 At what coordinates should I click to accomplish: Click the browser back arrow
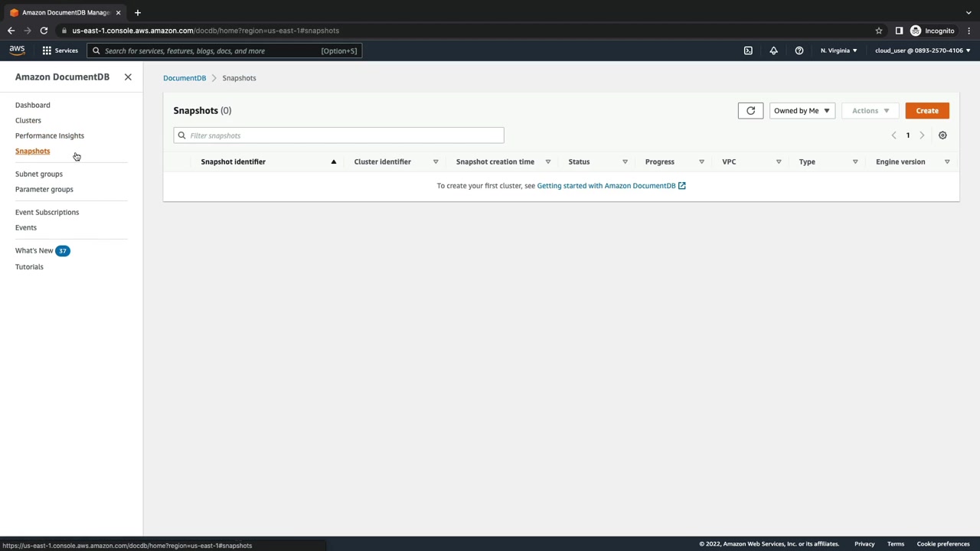pyautogui.click(x=11, y=31)
